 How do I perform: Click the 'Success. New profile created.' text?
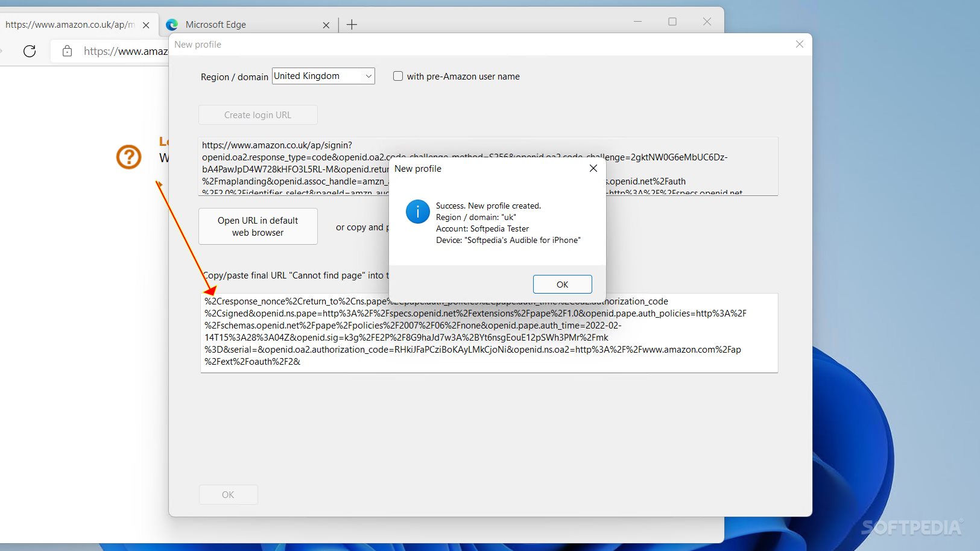[x=488, y=206]
